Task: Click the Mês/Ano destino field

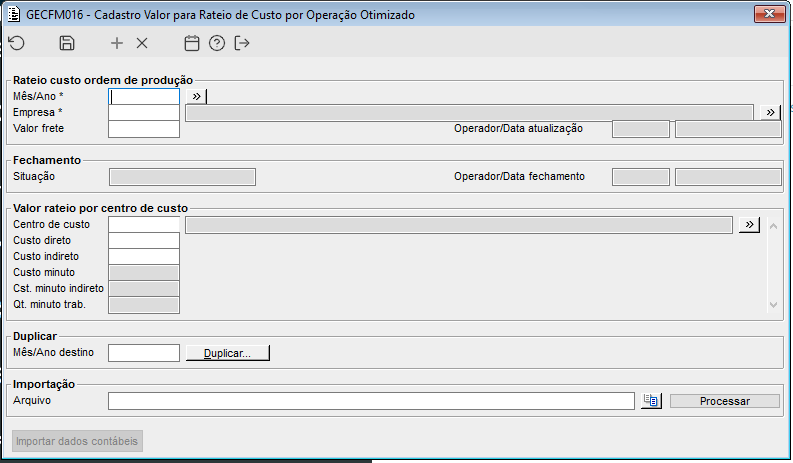Action: click(x=144, y=353)
